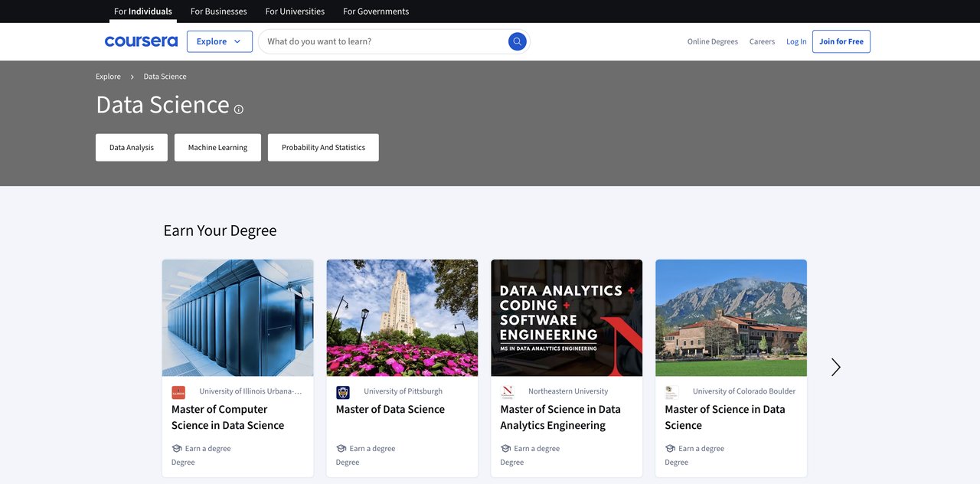Click the 'Data Science' page heading

[x=162, y=104]
